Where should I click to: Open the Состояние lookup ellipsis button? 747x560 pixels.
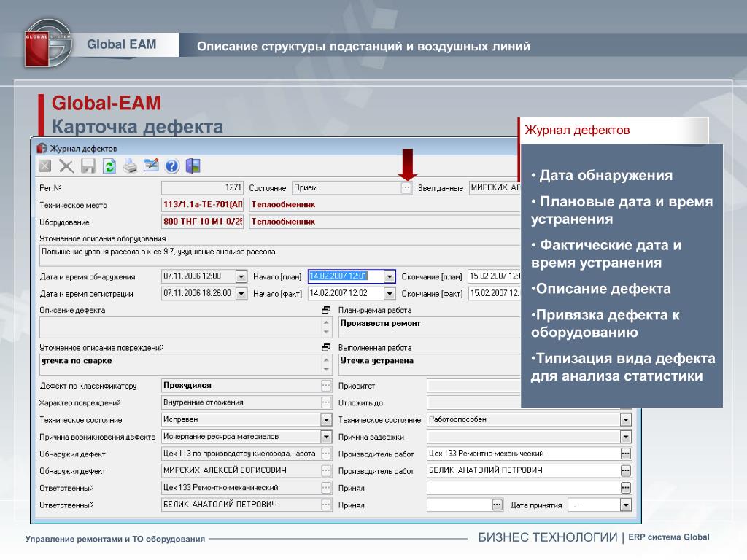click(406, 187)
